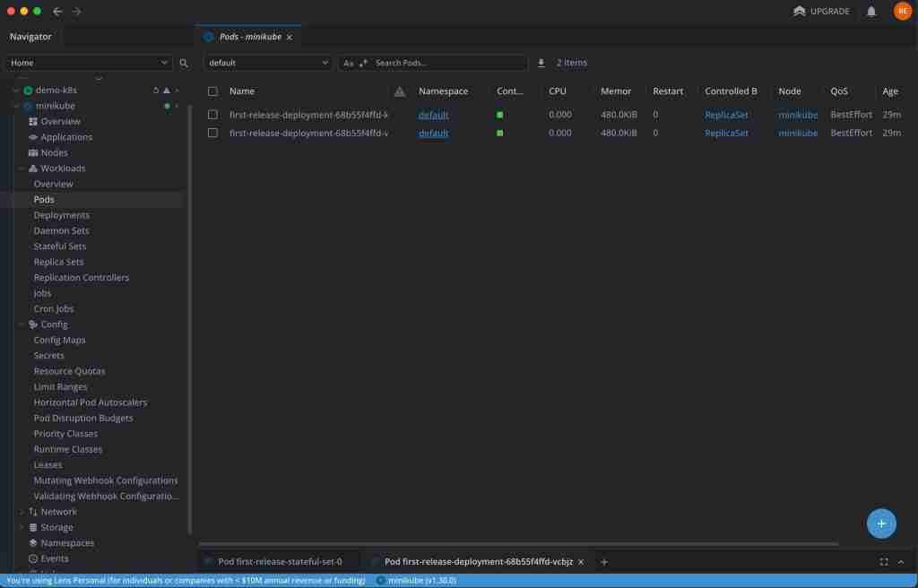Click the horizontal scrollbar under pods table

coord(518,544)
